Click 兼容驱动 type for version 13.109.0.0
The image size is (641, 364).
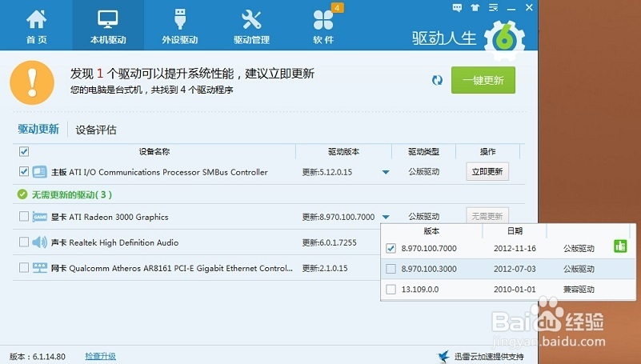click(579, 290)
